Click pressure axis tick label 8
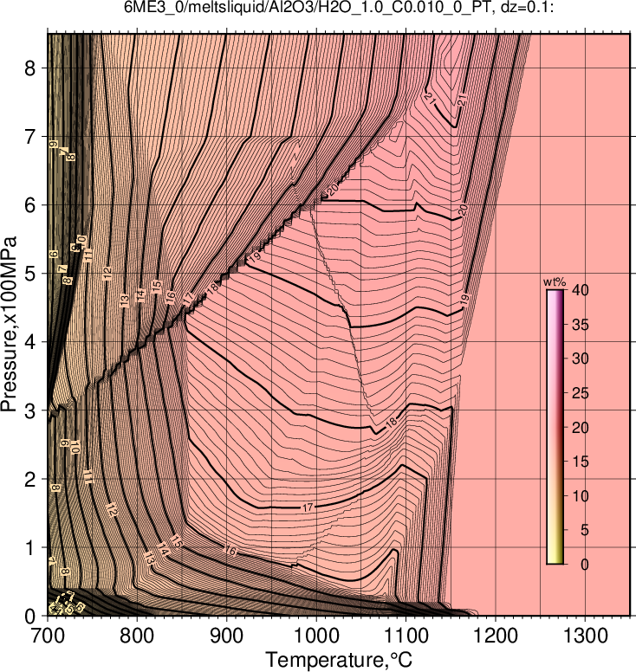636x672 pixels. point(30,68)
